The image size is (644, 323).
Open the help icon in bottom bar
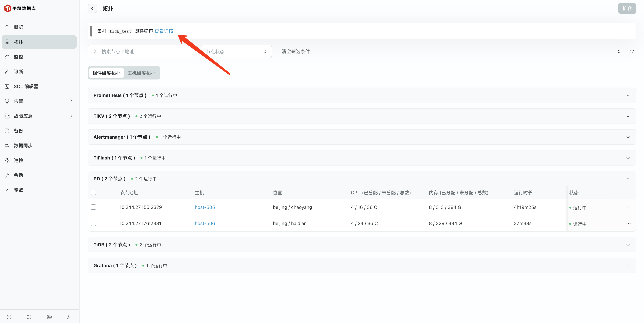[9, 317]
